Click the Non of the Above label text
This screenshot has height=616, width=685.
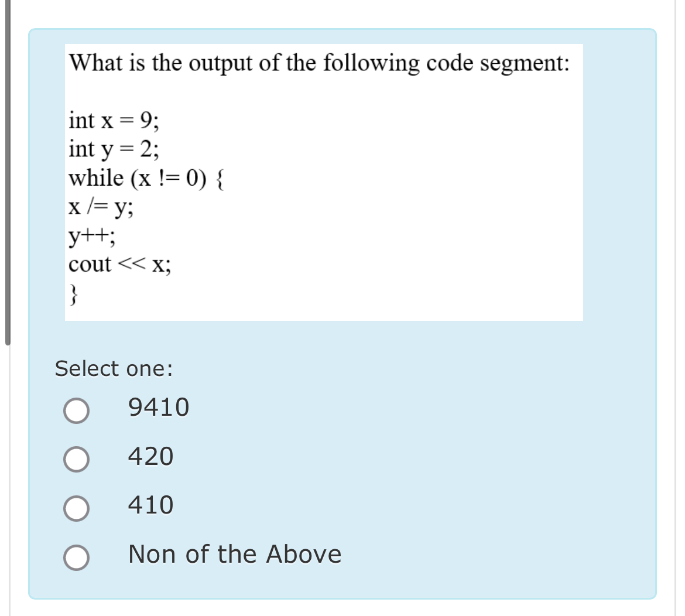(x=234, y=554)
